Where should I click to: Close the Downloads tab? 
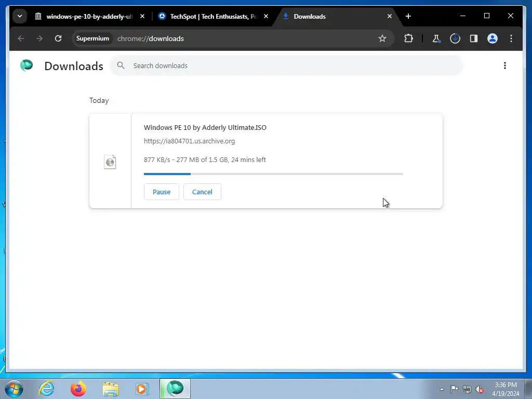(x=390, y=16)
